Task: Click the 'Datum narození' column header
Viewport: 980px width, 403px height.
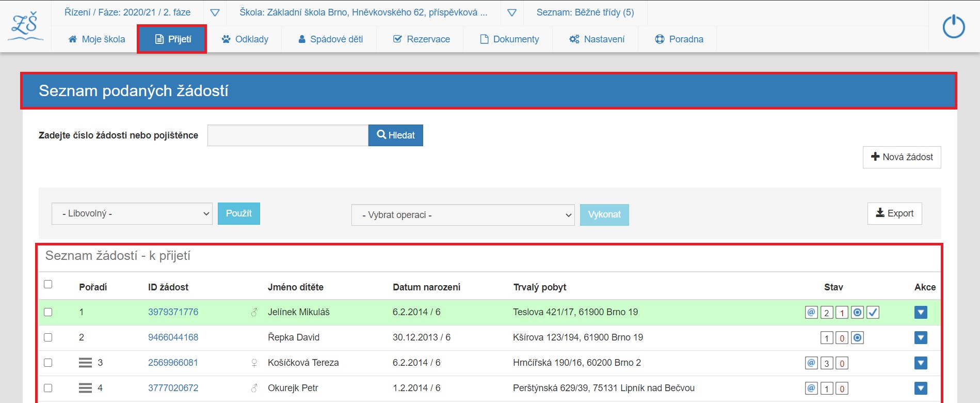Action: point(427,287)
